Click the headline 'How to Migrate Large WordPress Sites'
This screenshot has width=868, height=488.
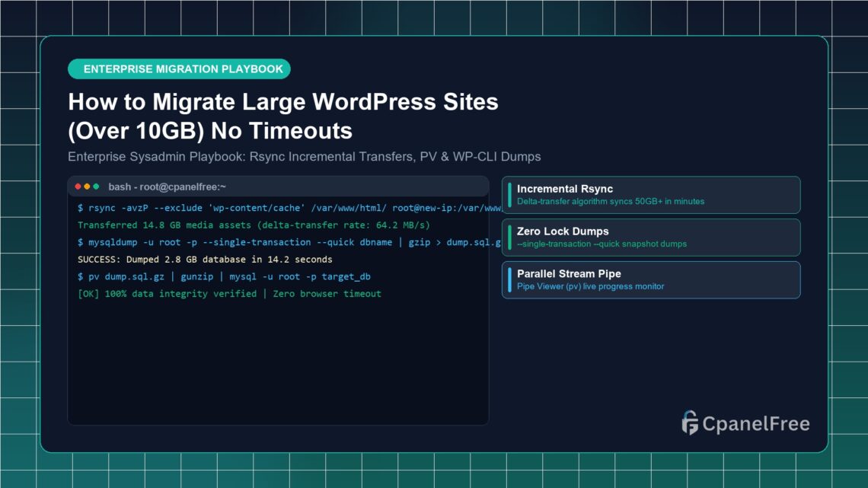pyautogui.click(x=283, y=102)
